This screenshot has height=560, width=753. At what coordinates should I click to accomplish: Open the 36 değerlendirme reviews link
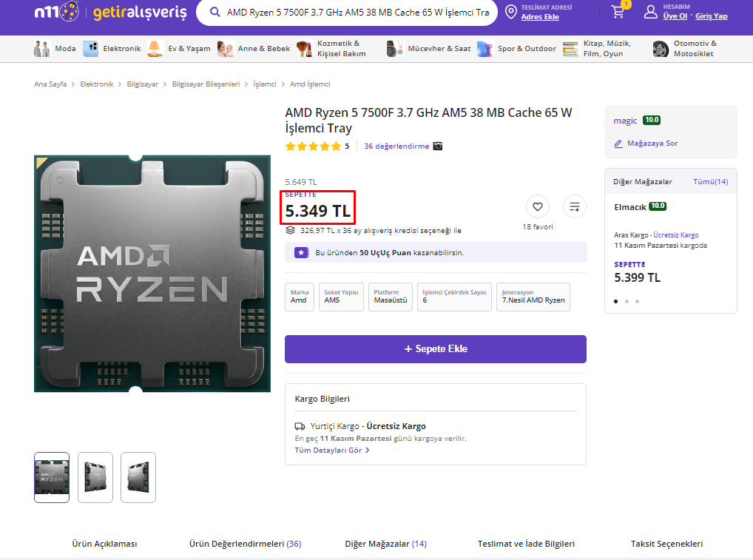coord(396,146)
